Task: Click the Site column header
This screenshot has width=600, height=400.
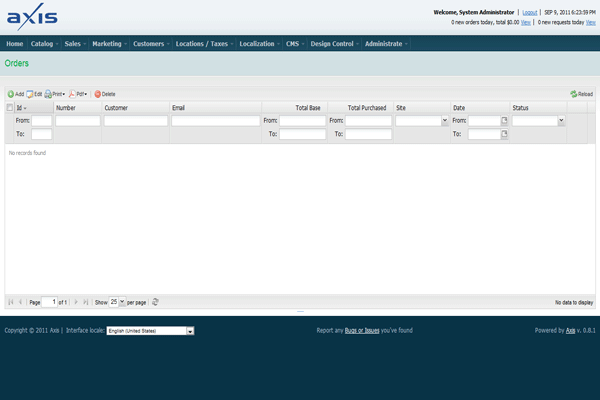Action: pos(422,108)
